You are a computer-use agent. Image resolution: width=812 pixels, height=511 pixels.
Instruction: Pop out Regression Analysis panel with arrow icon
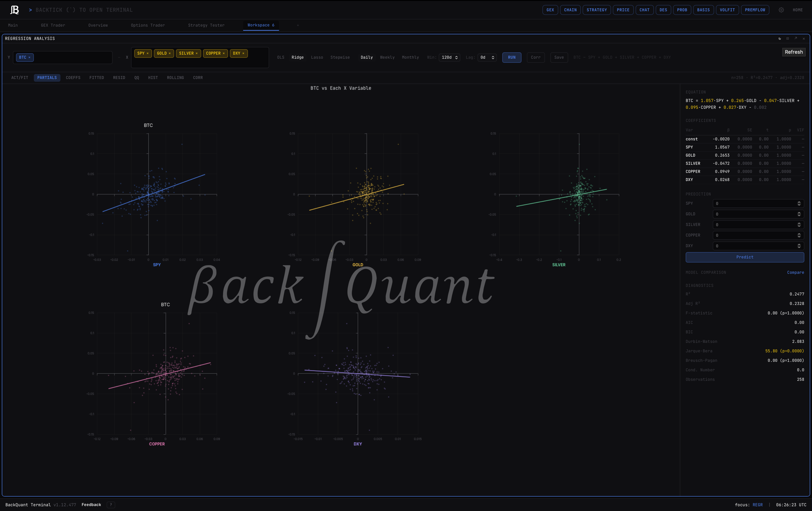(796, 38)
